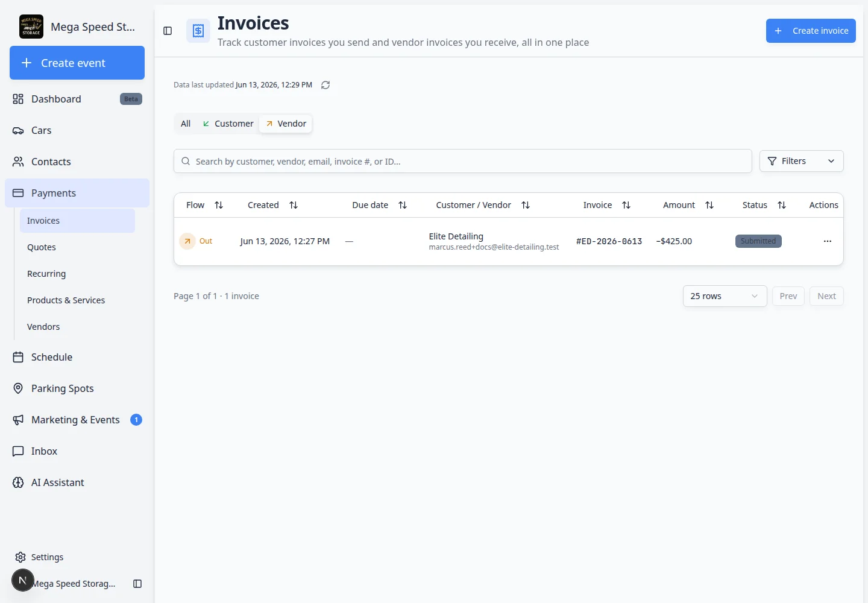
Task: Select the Vendor tab
Action: pos(286,124)
